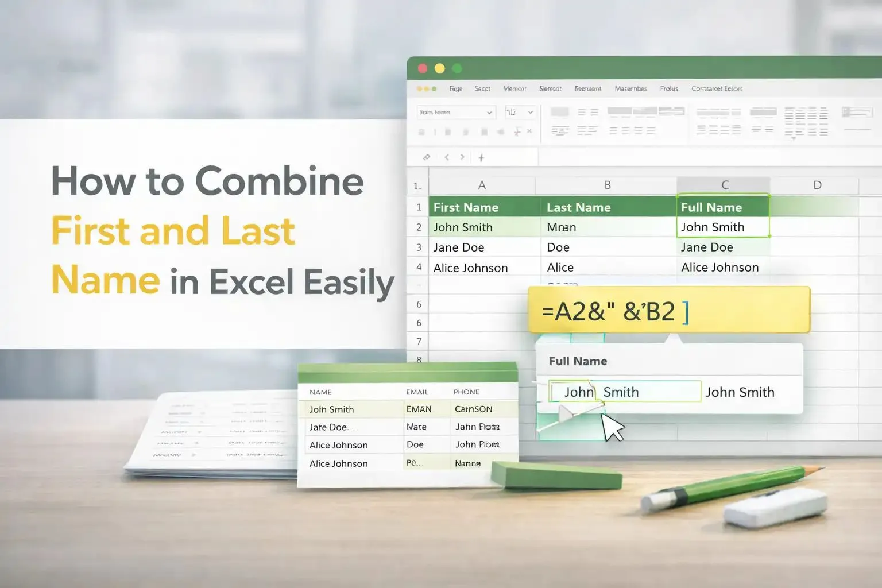Click the left chevron arrow below the ribbon
The height and width of the screenshot is (588, 882).
pyautogui.click(x=447, y=157)
